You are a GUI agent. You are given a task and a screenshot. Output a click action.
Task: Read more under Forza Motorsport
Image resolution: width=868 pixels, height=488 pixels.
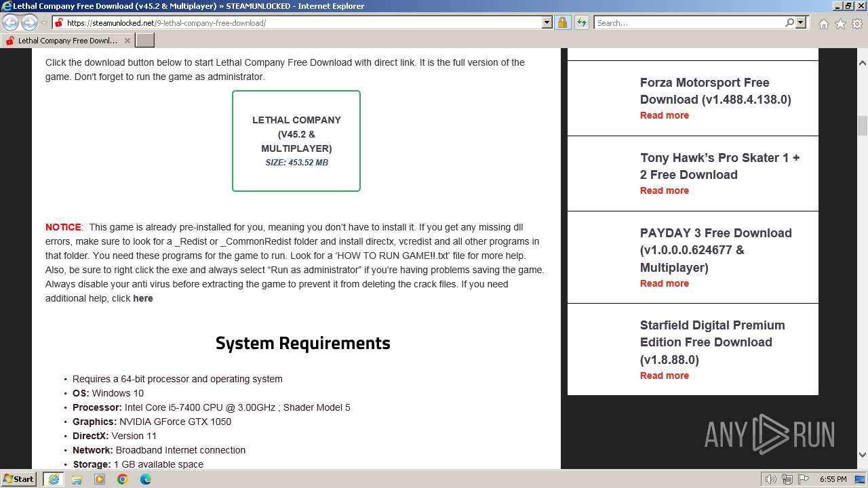click(x=665, y=115)
